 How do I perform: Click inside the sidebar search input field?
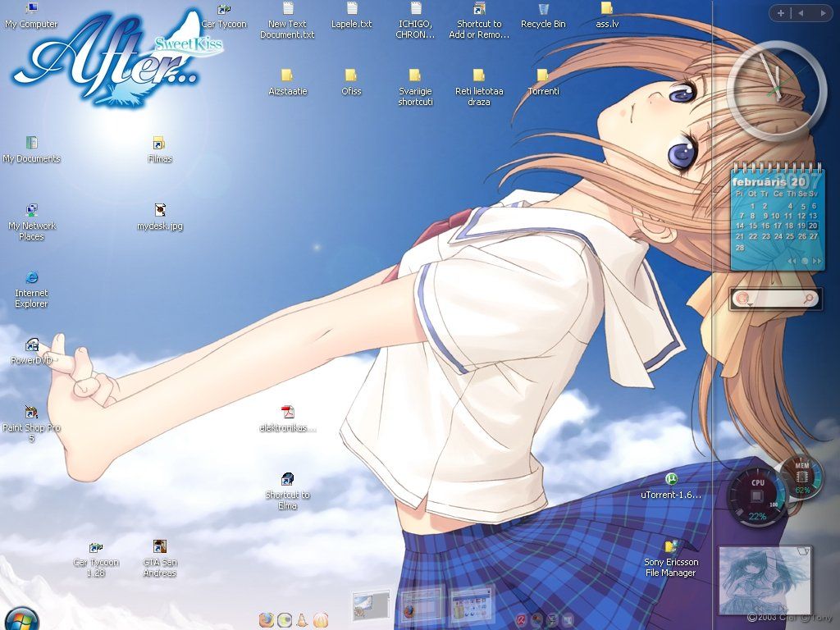pos(777,299)
